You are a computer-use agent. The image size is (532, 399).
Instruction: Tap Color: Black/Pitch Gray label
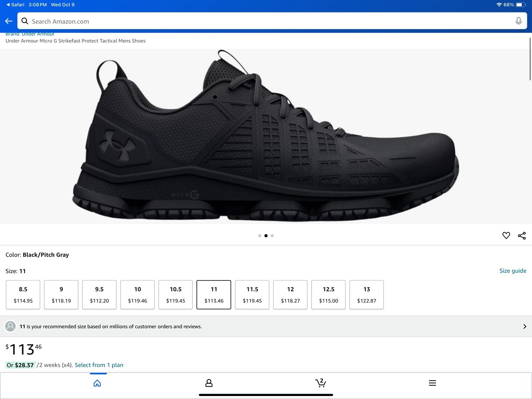pos(37,255)
